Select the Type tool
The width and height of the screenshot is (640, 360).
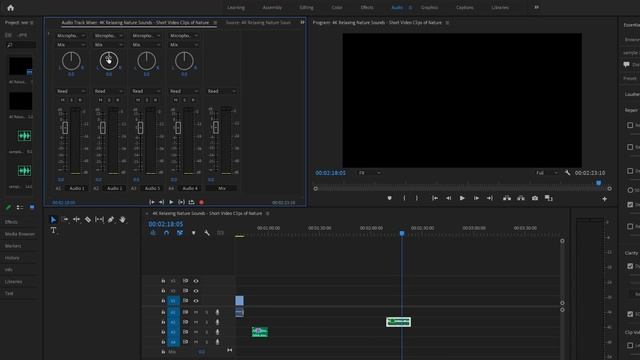pyautogui.click(x=53, y=230)
